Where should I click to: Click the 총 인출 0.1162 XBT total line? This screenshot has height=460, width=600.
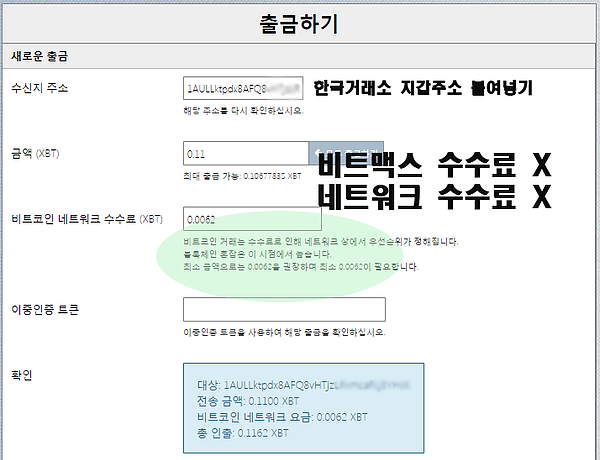point(243,433)
